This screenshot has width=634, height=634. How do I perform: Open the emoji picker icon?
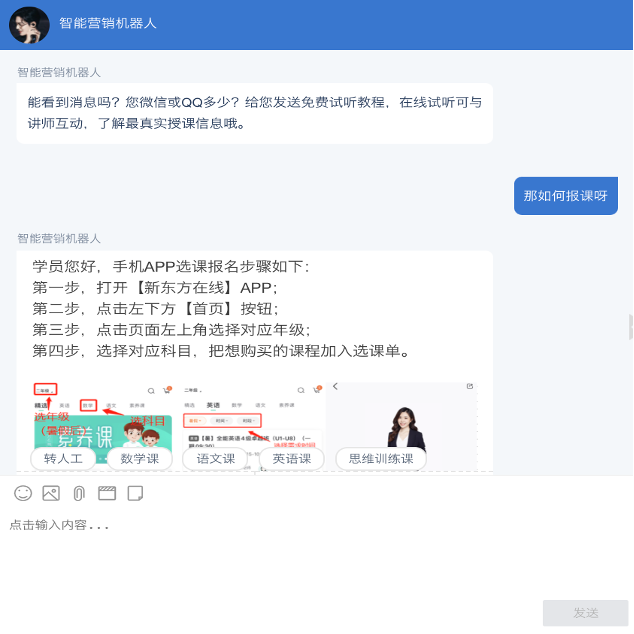click(x=23, y=493)
